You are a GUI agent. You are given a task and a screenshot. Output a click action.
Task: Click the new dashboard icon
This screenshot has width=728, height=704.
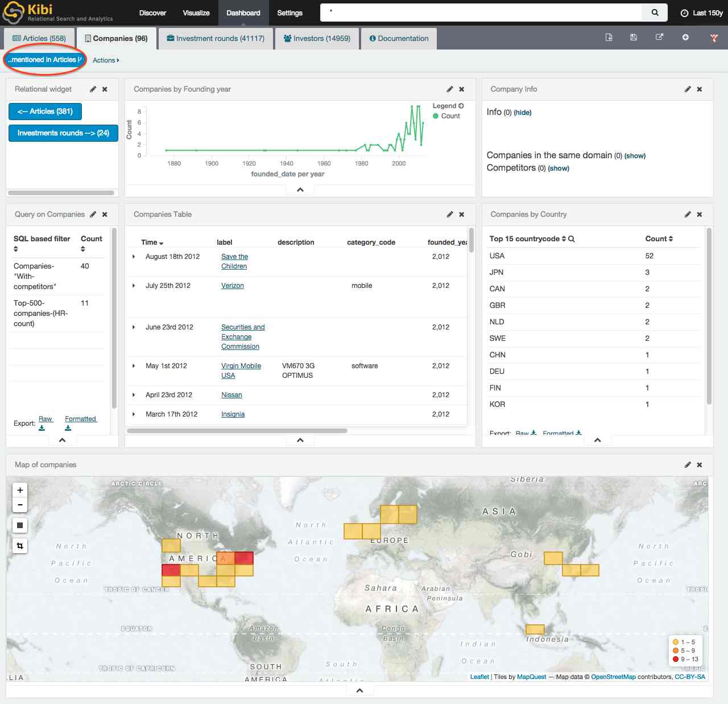tap(609, 38)
